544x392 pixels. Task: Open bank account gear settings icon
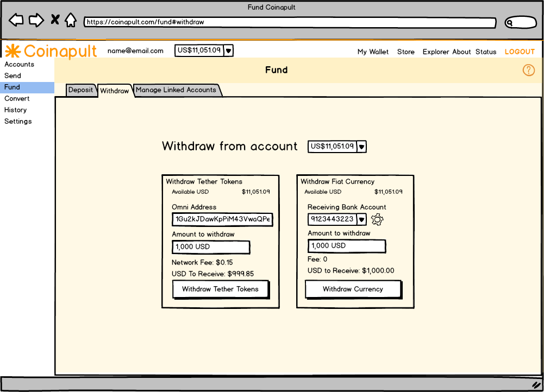(x=377, y=219)
